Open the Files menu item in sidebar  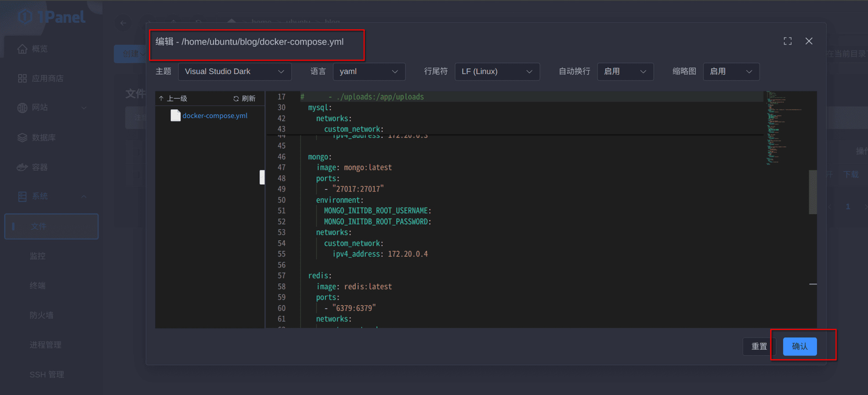51,226
